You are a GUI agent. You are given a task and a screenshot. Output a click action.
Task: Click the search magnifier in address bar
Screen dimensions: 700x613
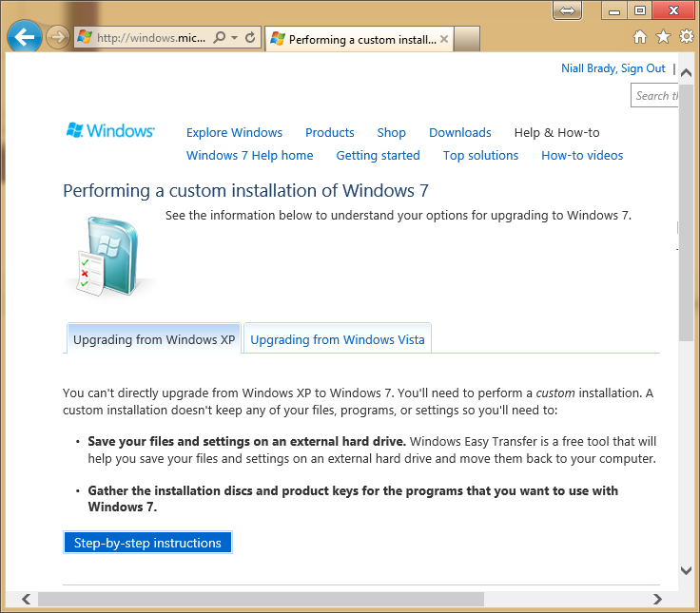click(219, 37)
